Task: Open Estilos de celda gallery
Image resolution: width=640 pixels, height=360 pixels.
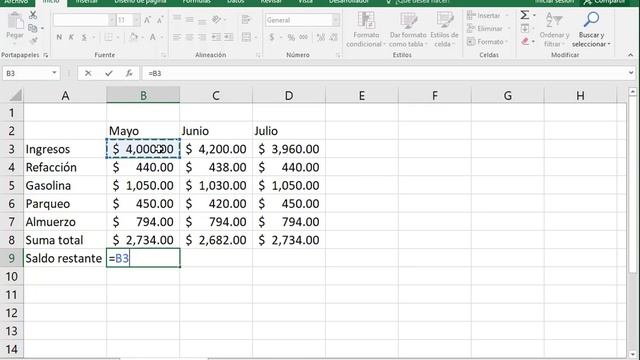Action: click(x=444, y=29)
